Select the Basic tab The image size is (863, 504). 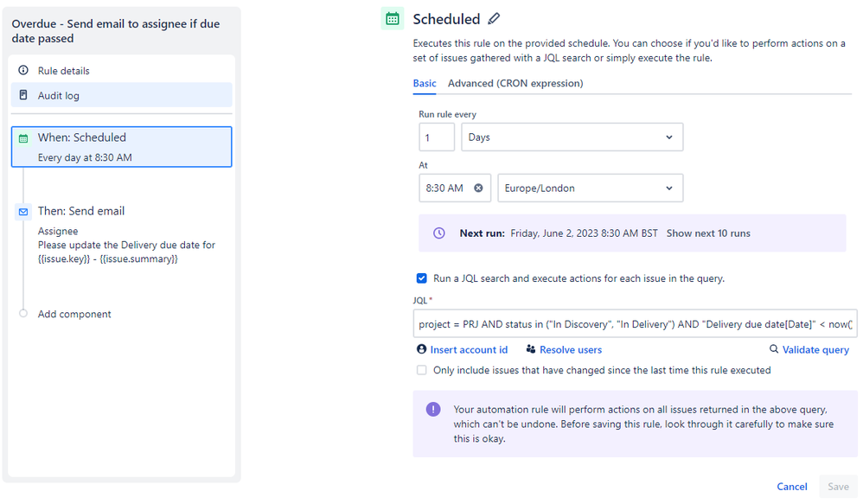tap(425, 84)
